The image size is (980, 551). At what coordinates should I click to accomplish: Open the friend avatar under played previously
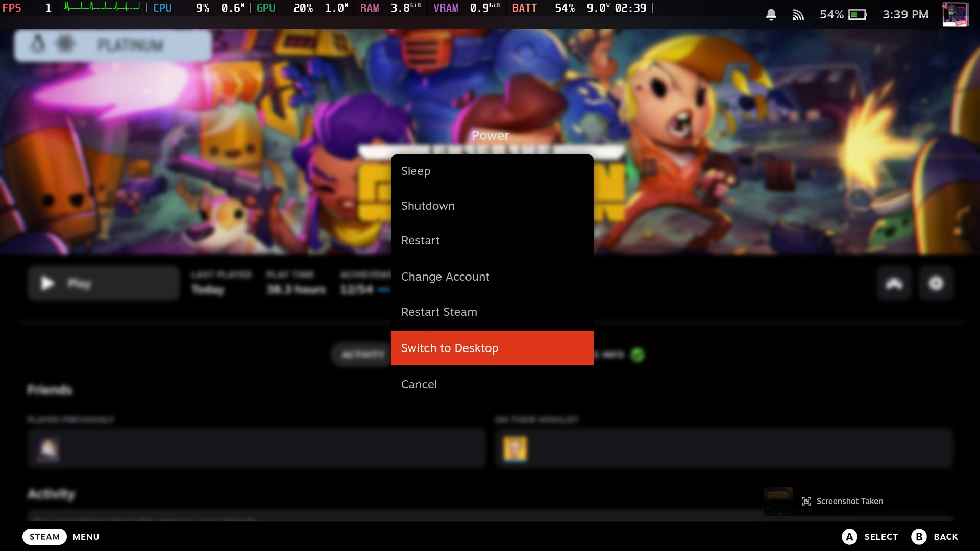48,449
